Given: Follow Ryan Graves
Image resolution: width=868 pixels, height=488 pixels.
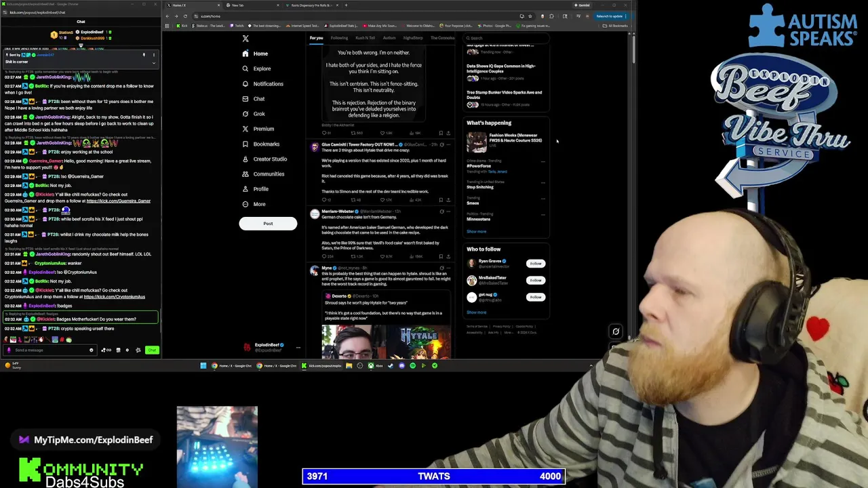Looking at the screenshot, I should [536, 264].
